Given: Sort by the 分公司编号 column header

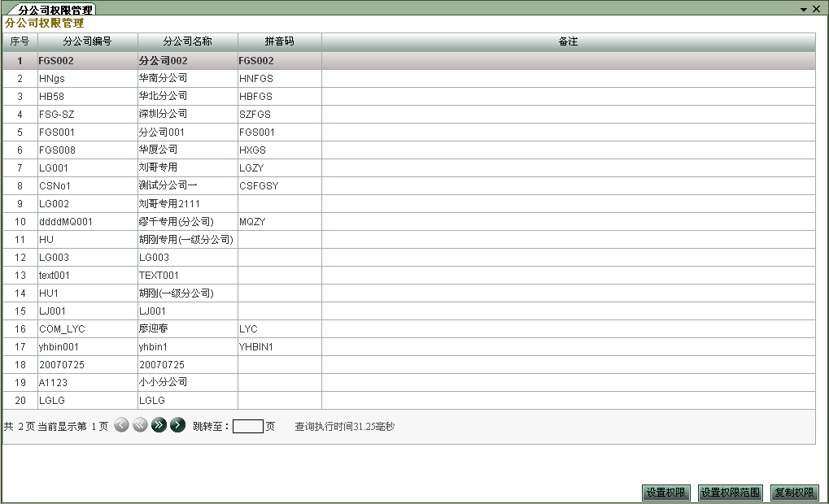Looking at the screenshot, I should [x=89, y=41].
